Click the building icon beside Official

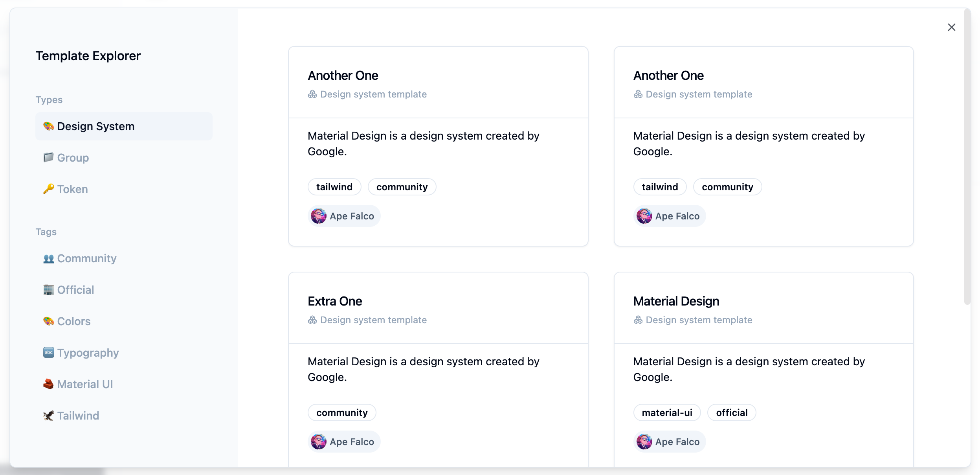coord(48,290)
